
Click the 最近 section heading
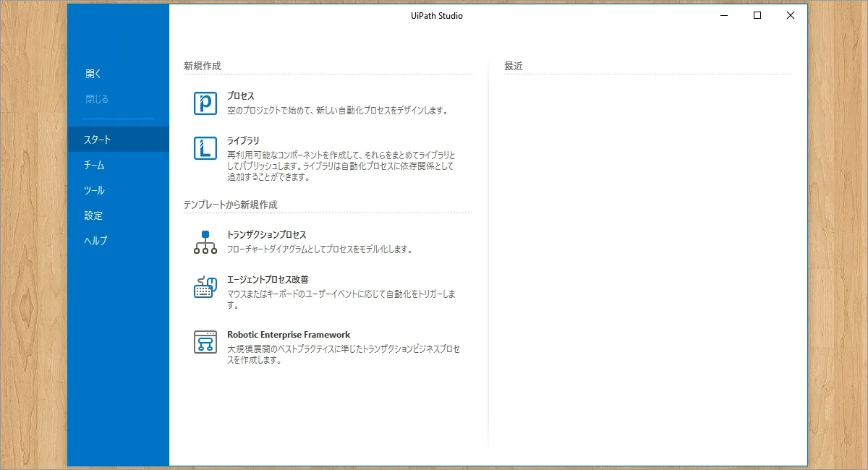pyautogui.click(x=514, y=66)
